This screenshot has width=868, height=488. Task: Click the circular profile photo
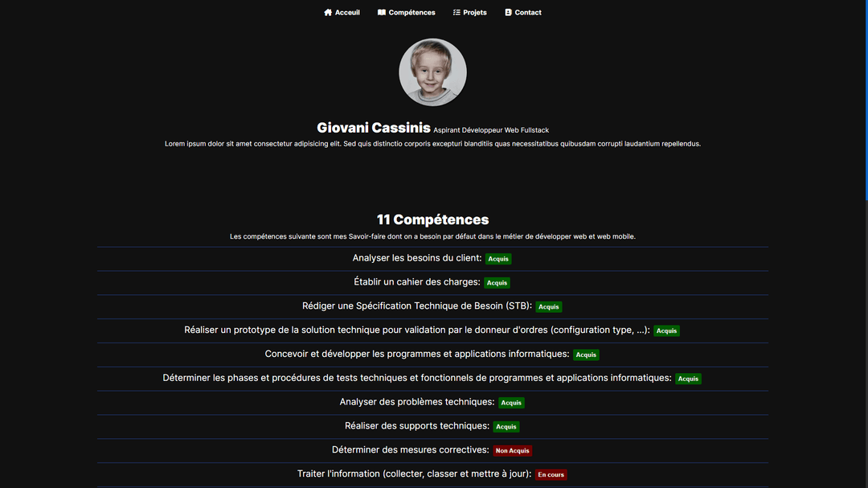[x=432, y=72]
